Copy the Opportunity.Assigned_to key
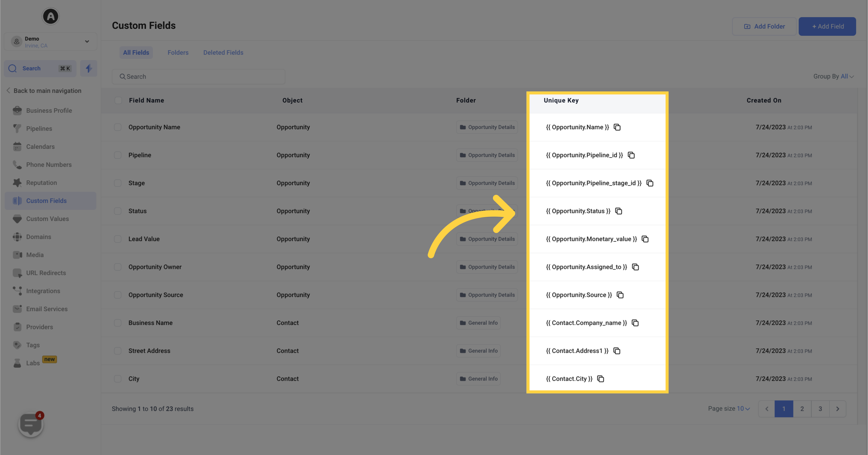Screen dimensions: 868x455 [x=636, y=267]
